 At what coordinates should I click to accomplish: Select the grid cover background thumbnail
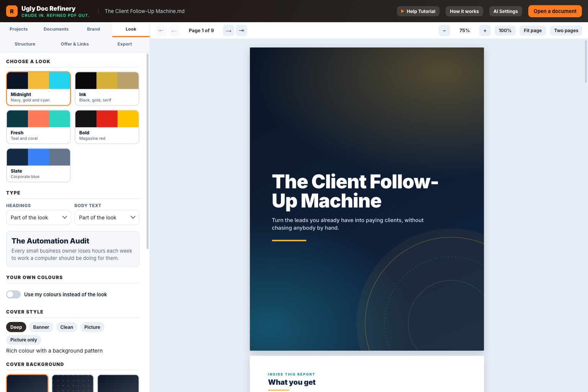(118, 383)
